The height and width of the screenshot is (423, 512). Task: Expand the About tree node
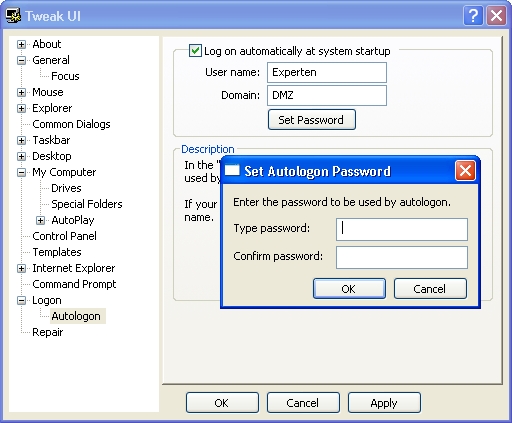[21, 44]
